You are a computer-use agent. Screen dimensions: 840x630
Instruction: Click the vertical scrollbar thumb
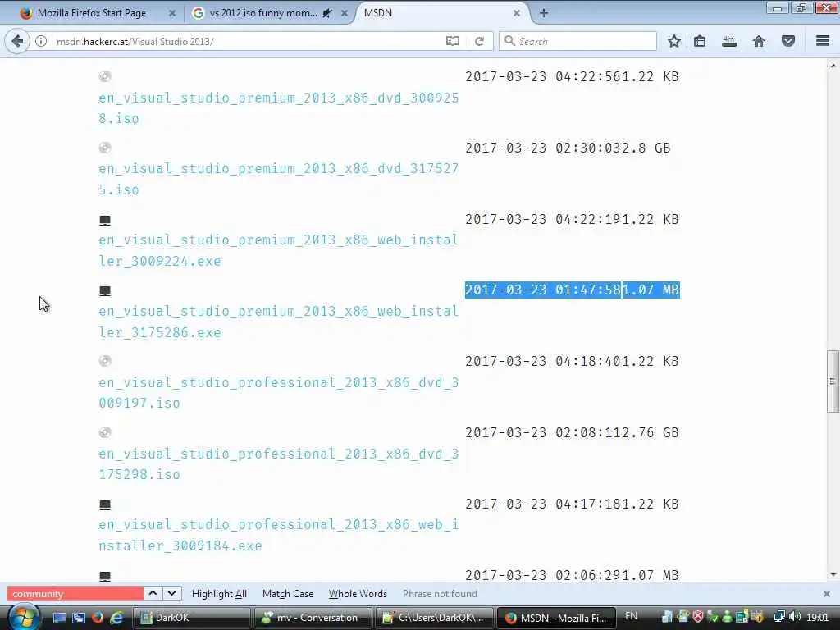(x=833, y=381)
